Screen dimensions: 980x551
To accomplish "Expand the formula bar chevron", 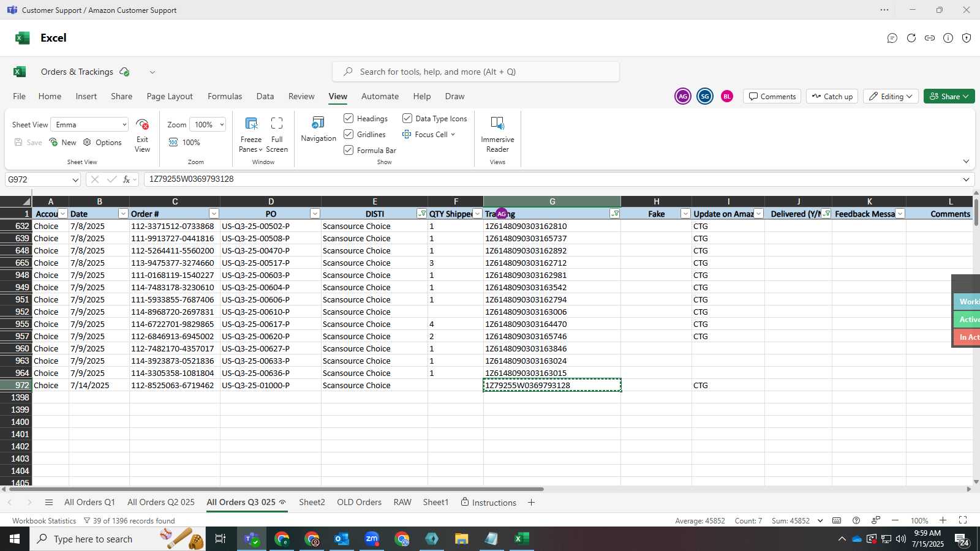I will tap(966, 179).
